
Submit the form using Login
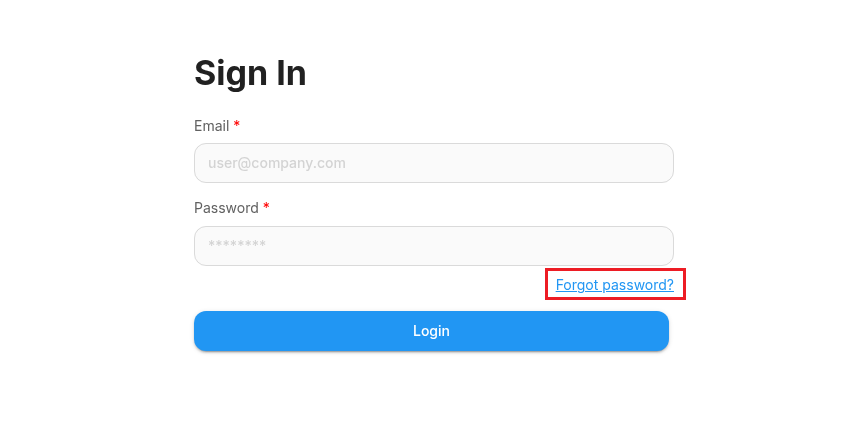pyautogui.click(x=431, y=331)
